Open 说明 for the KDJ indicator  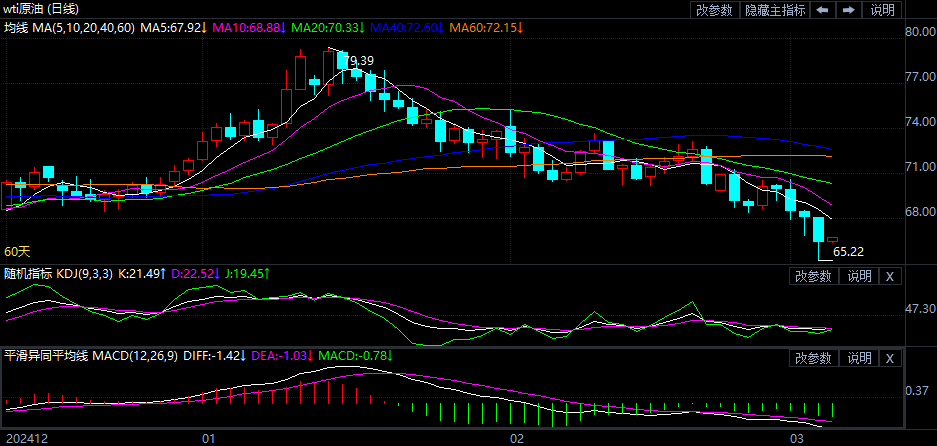858,276
